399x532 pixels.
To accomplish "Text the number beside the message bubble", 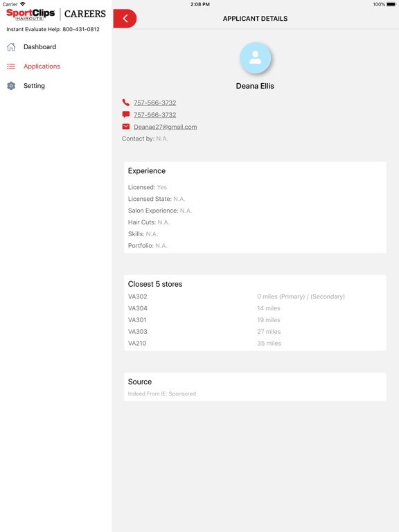I will 154,115.
